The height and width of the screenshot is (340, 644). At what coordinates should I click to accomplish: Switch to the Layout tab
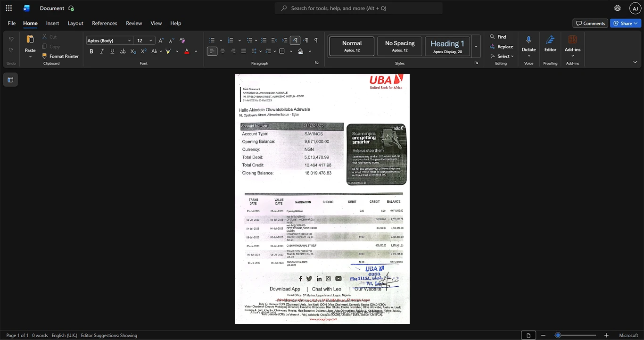(75, 23)
